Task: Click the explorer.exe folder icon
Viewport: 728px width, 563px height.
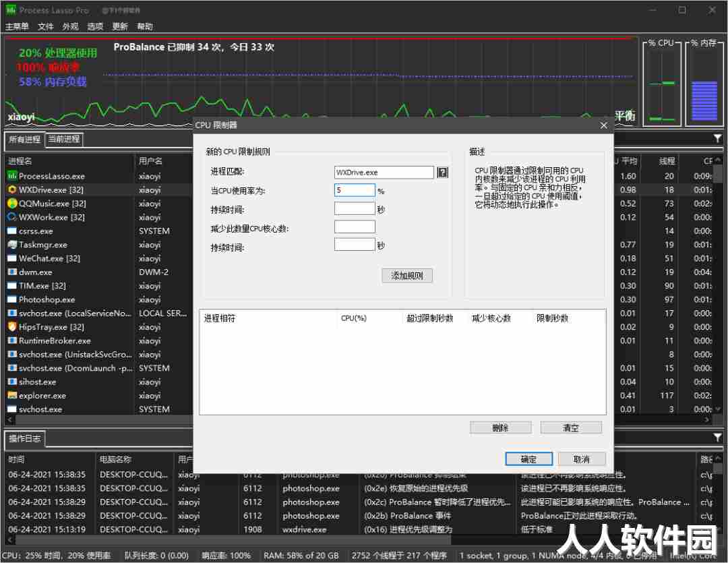Action: point(11,395)
